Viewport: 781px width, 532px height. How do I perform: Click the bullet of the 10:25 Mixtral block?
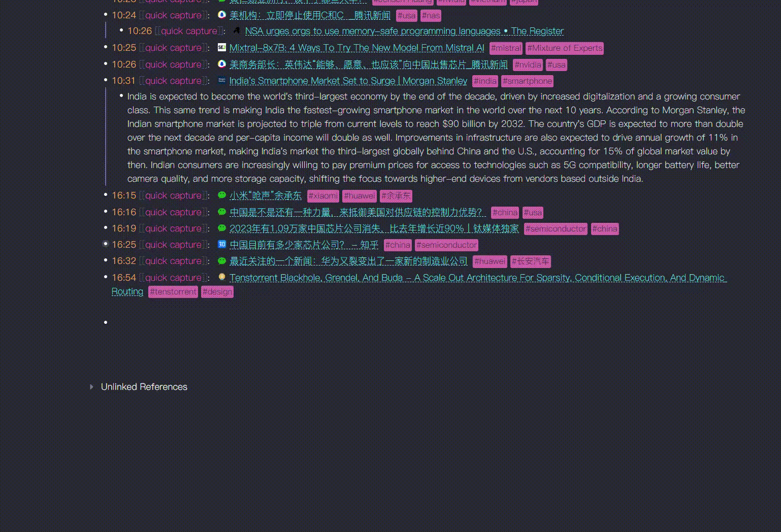point(106,47)
